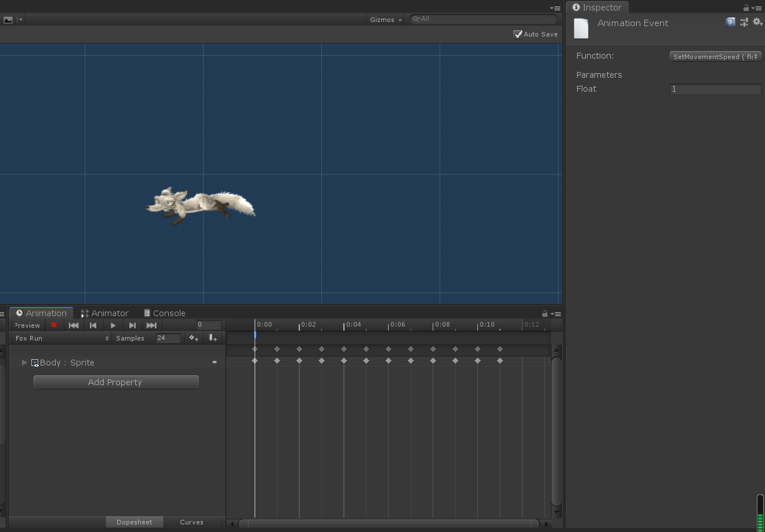Select the Body Sprite keyframe at 0:02
The width and height of the screenshot is (765, 532).
[x=299, y=361]
